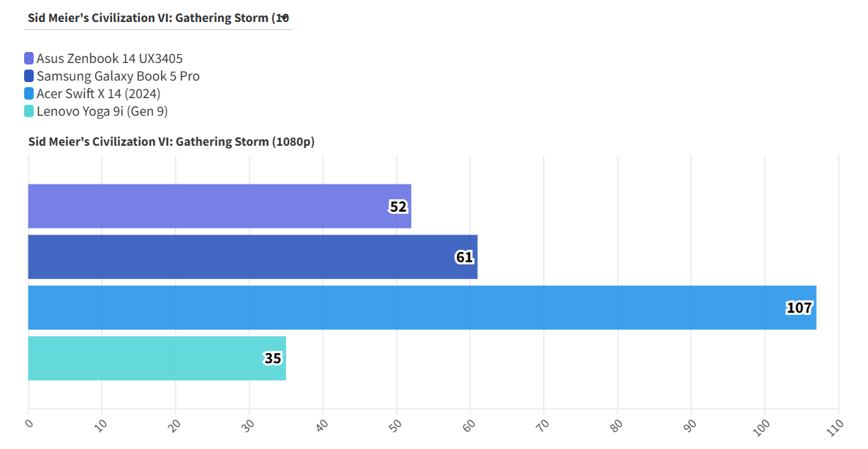The height and width of the screenshot is (449, 868).
Task: Click the Asus Zenbook 14 legend color swatch
Action: coord(29,59)
